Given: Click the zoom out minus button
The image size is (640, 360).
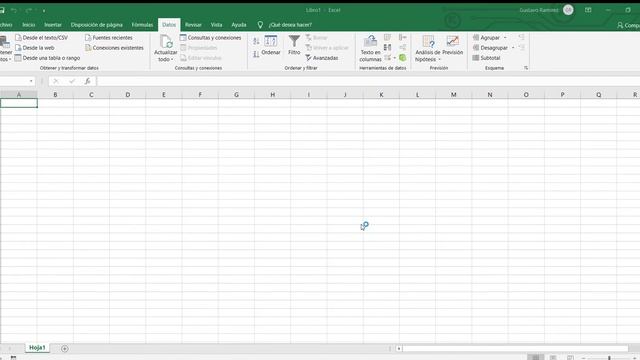Looking at the screenshot, I should pos(584,358).
